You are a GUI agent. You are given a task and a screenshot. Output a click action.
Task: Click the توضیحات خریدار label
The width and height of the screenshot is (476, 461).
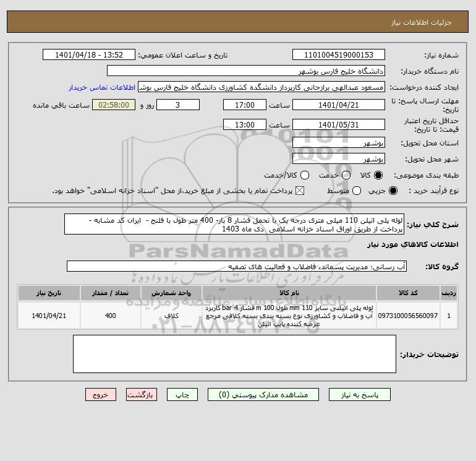[x=429, y=355]
